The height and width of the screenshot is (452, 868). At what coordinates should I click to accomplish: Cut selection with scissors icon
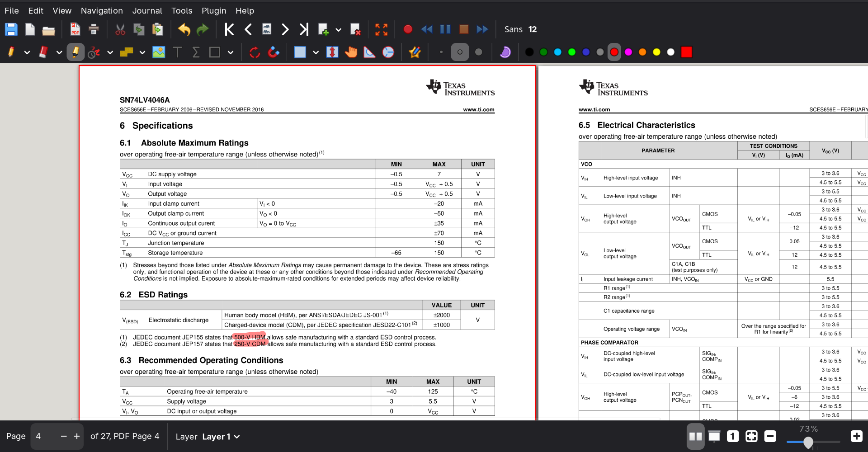click(x=120, y=29)
